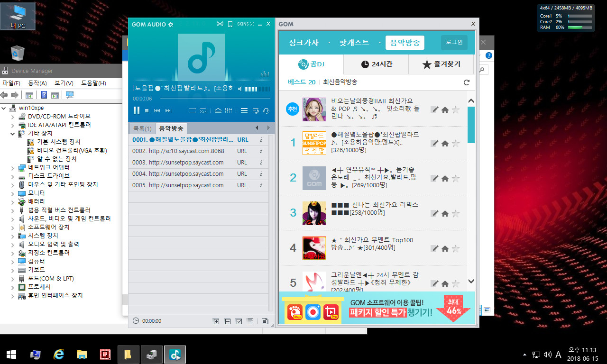Open 보기(V) menu in Device Manager
The width and height of the screenshot is (607, 364).
pos(64,83)
